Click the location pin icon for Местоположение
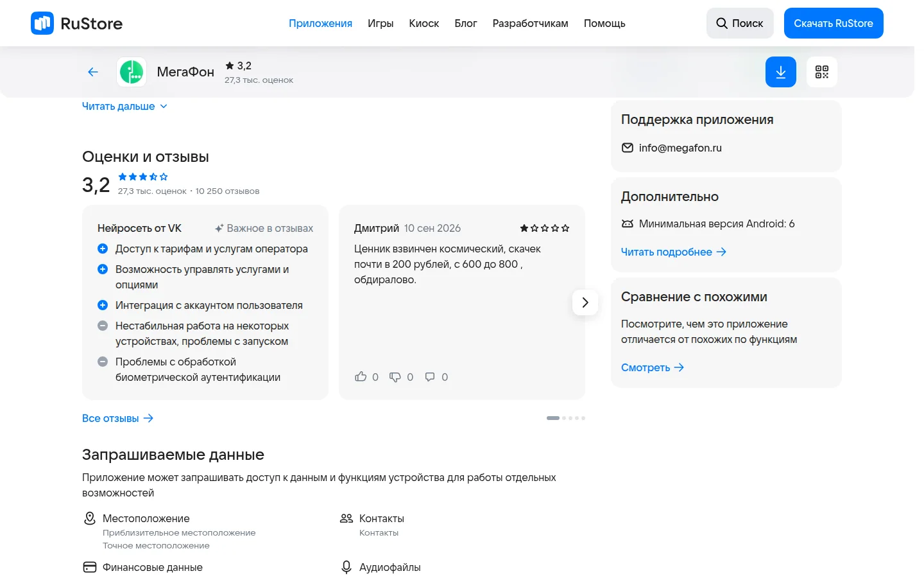Image resolution: width=924 pixels, height=578 pixels. click(90, 518)
